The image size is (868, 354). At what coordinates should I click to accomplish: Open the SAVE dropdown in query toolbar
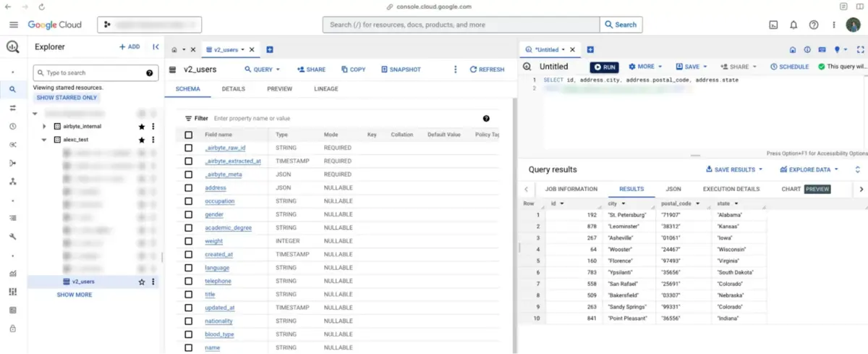click(693, 67)
